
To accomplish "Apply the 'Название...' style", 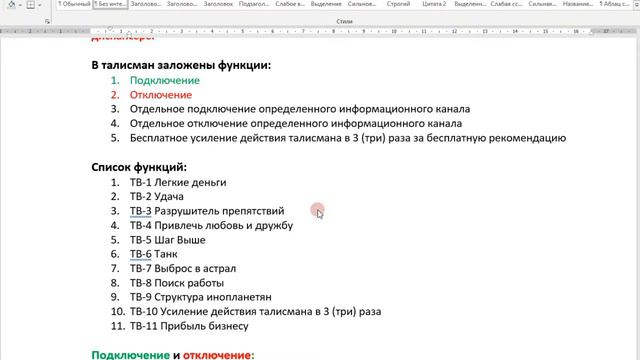I will click(x=578, y=4).
